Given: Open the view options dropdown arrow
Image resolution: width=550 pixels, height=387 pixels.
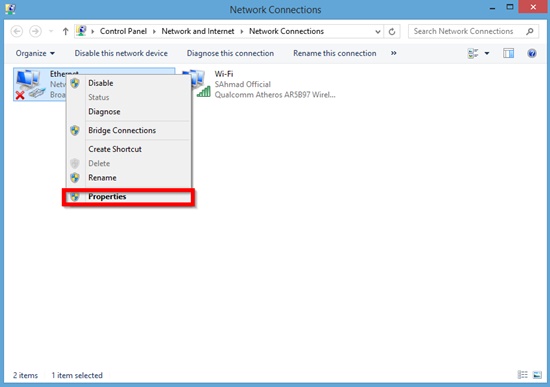Looking at the screenshot, I should 487,53.
